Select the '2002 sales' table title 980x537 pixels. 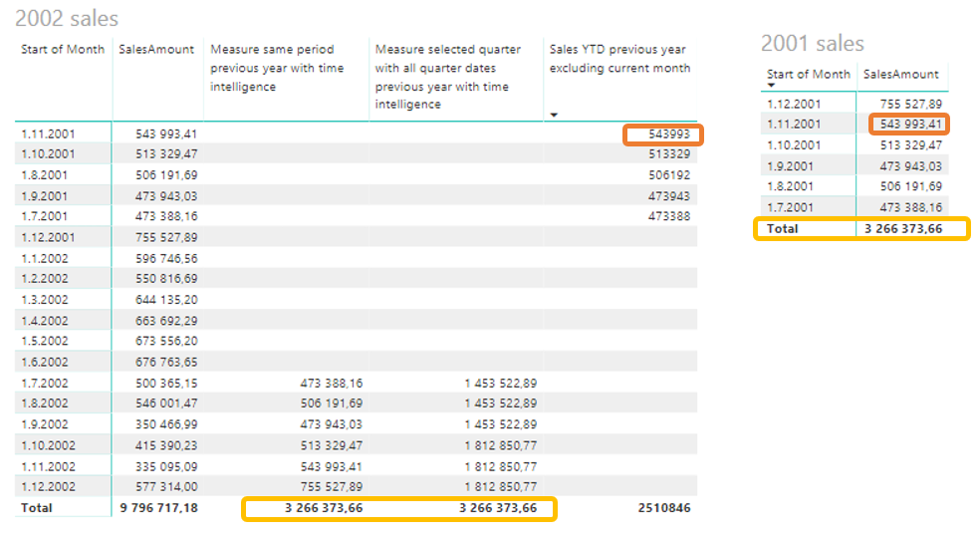click(x=67, y=18)
